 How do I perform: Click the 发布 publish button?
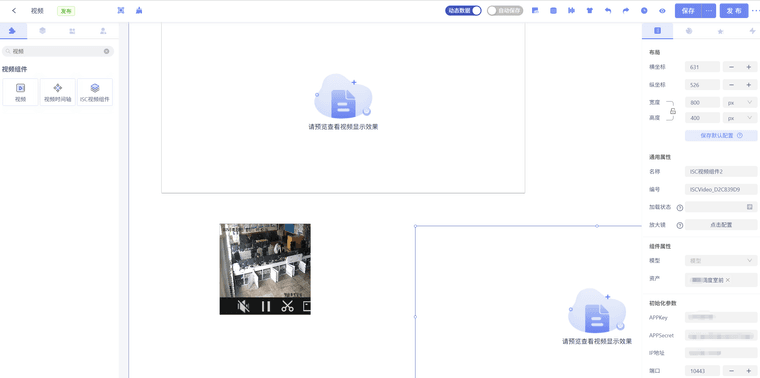click(734, 11)
